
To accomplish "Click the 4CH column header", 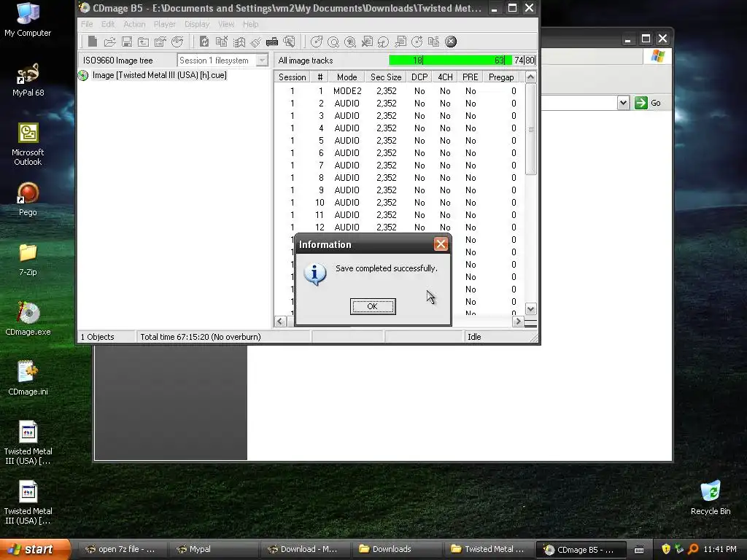I will pos(445,77).
